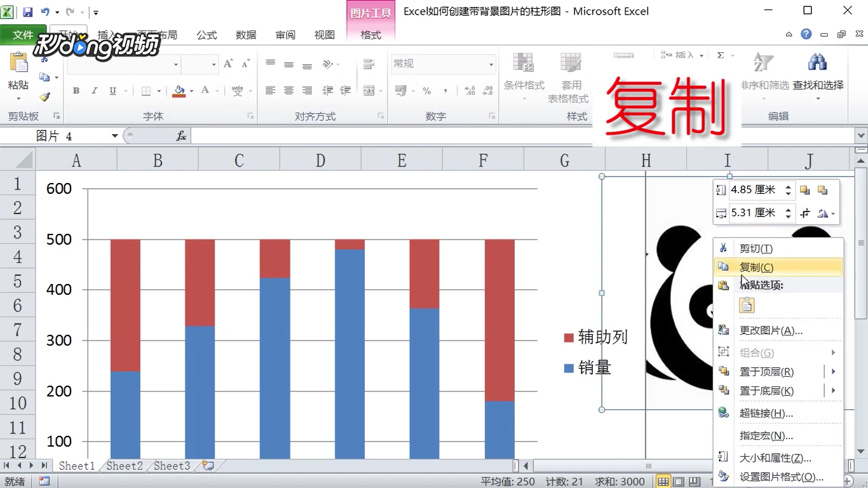Open the 格式 picture tools tab
This screenshot has width=868, height=488.
point(370,35)
